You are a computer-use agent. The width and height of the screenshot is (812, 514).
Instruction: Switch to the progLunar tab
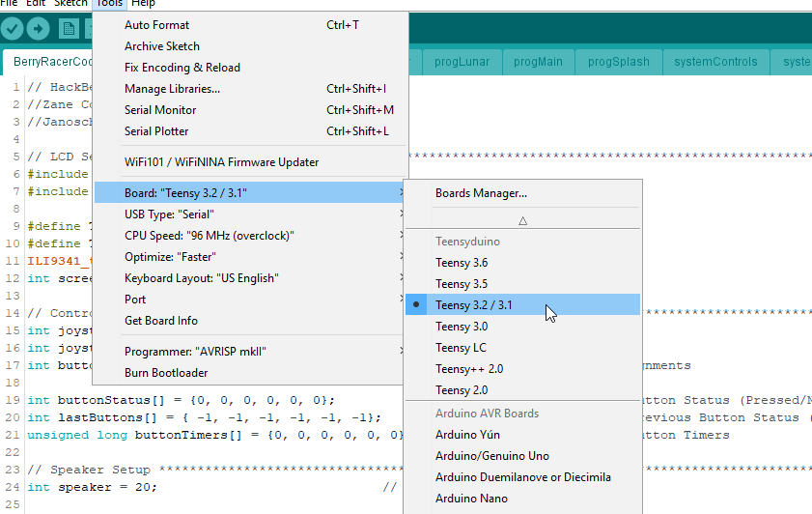462,62
